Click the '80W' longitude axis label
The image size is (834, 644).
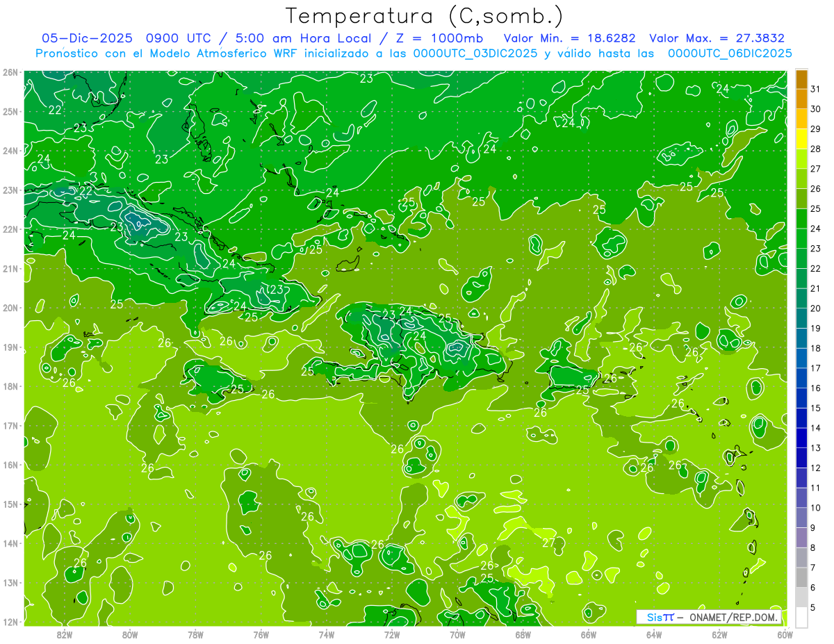(x=129, y=634)
